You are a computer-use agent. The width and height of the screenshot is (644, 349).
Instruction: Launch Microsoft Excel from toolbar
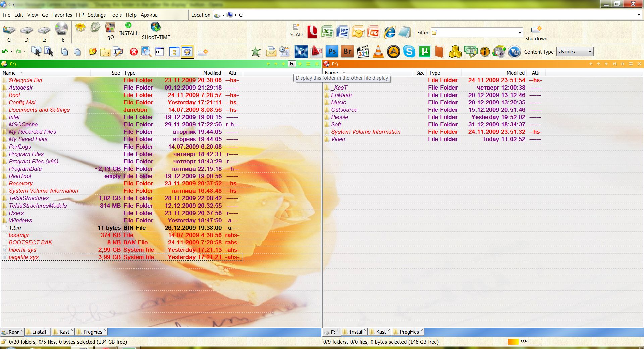327,32
